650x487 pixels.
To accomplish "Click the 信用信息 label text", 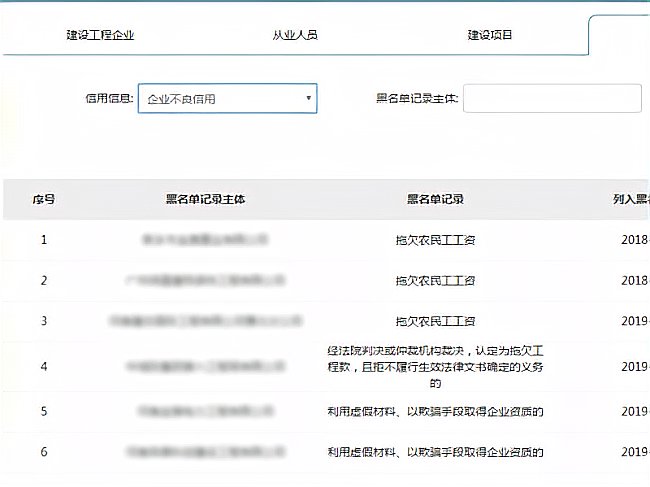I will click(x=109, y=98).
